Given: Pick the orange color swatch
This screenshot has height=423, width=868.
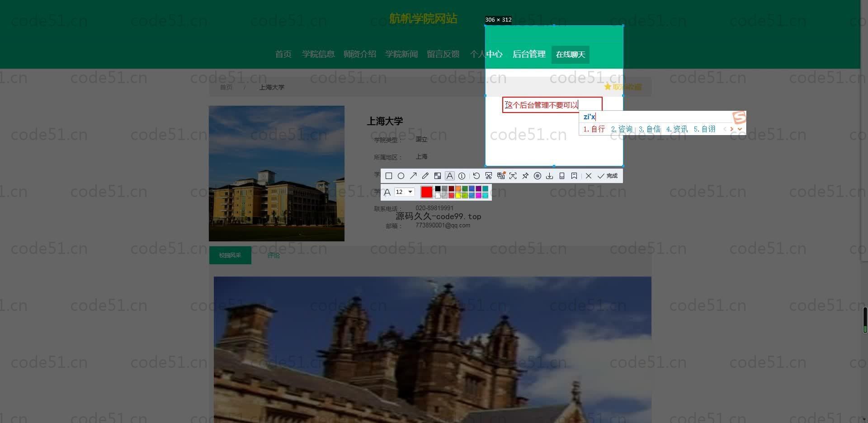Looking at the screenshot, I should 458,188.
